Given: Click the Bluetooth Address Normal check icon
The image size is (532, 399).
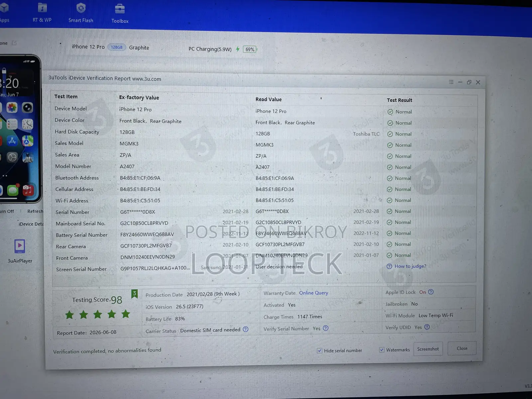Looking at the screenshot, I should point(390,179).
